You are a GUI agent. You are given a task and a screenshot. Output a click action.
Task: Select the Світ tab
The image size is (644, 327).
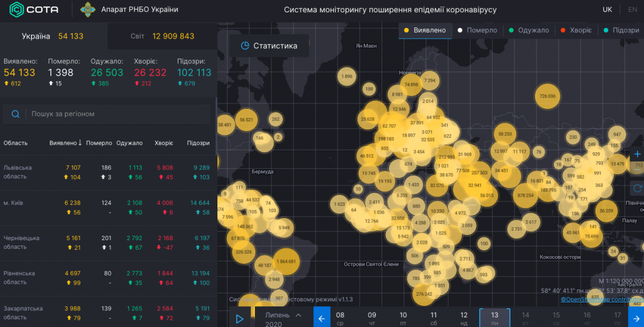coord(162,36)
